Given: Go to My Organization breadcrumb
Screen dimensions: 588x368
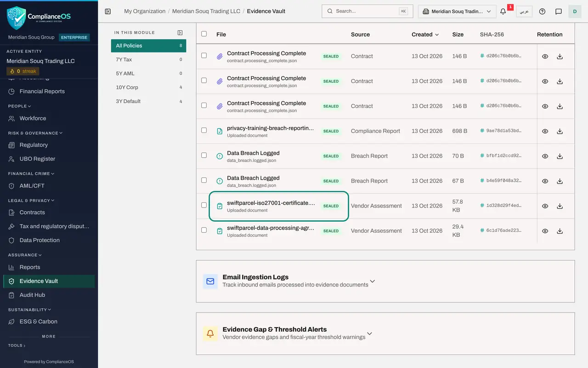Looking at the screenshot, I should coord(145,11).
